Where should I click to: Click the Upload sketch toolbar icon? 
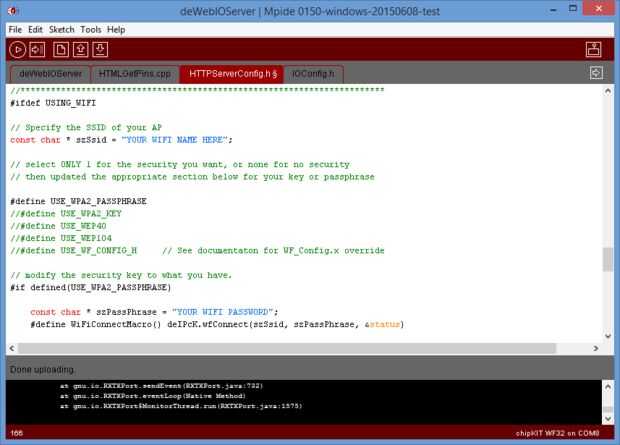pos(37,50)
